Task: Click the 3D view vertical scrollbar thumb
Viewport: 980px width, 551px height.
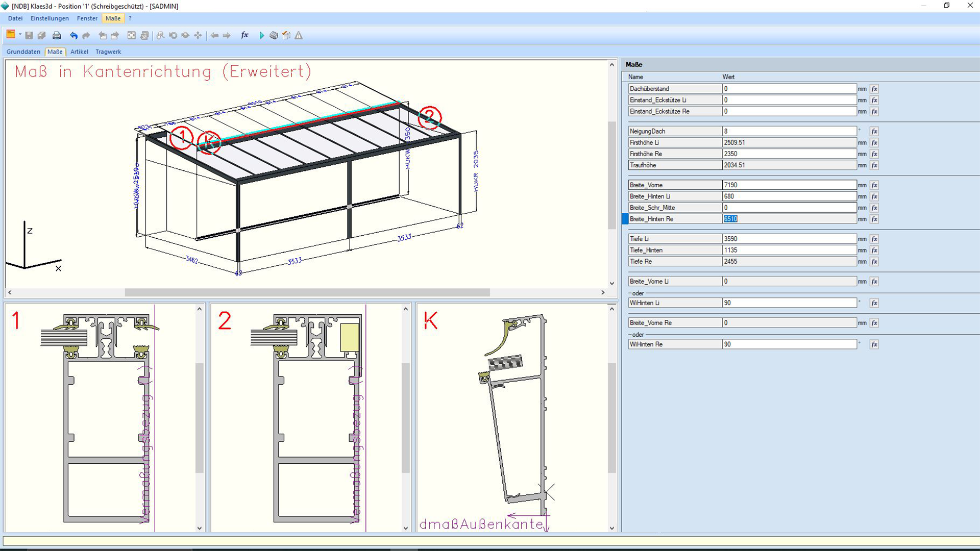Action: (612, 175)
